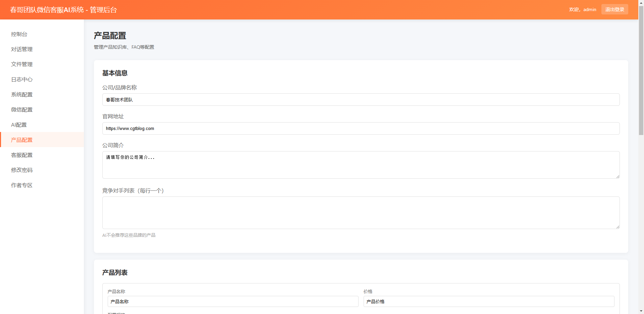Focus the 价格 product price field
This screenshot has width=644, height=314.
(x=489, y=302)
